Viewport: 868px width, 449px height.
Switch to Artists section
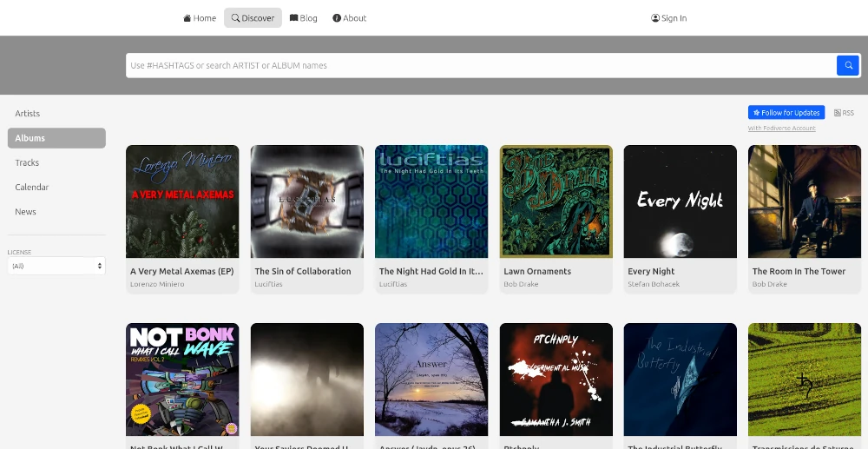pos(28,114)
